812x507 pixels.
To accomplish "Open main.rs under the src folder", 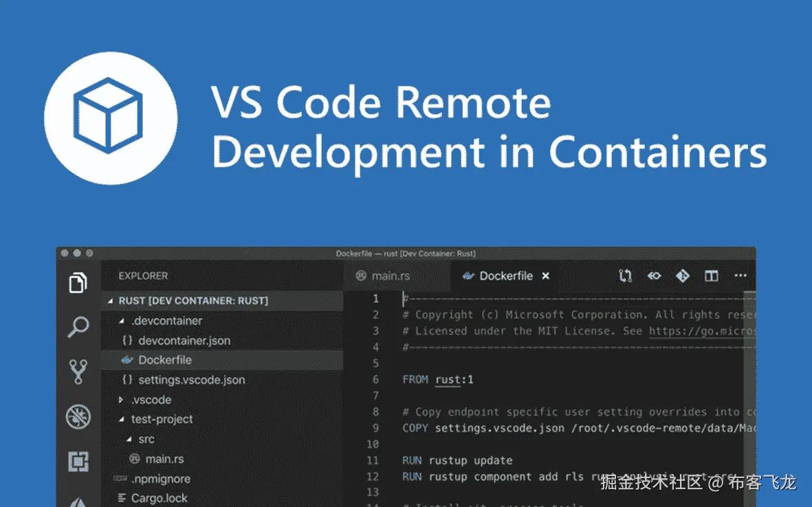I will pos(221,459).
